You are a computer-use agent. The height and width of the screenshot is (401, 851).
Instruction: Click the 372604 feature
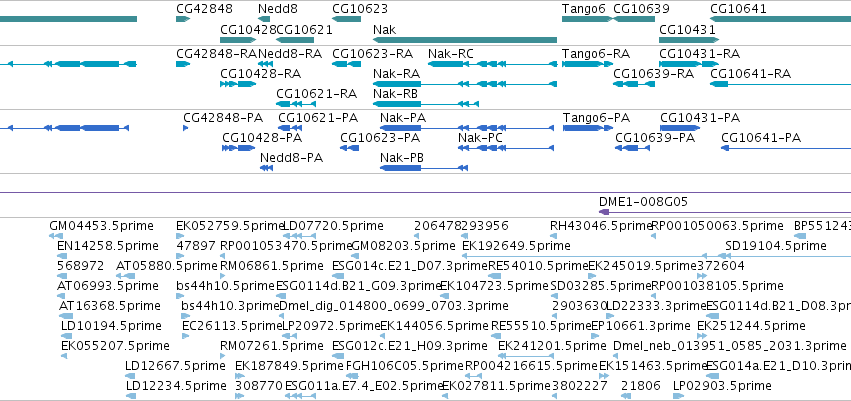click(x=701, y=276)
